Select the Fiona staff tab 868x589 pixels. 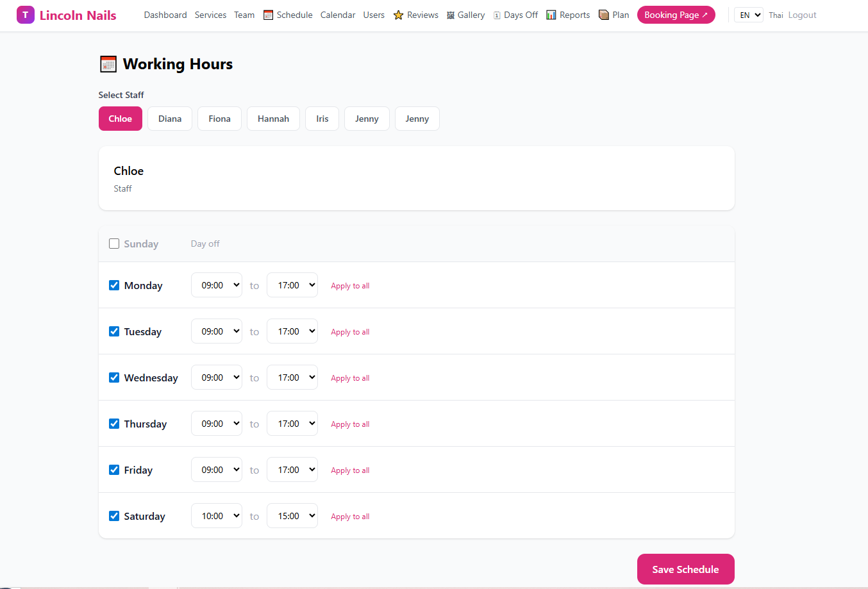219,119
